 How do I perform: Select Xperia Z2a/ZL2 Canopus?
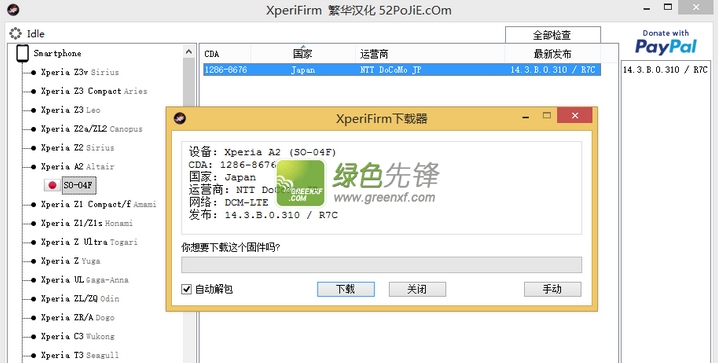tap(92, 129)
